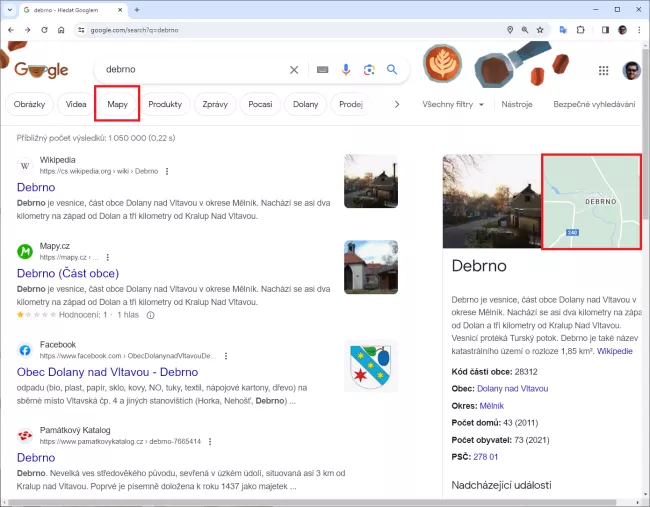Open the browser extensions puzzle icon
The width and height of the screenshot is (650, 507).
tap(580, 30)
